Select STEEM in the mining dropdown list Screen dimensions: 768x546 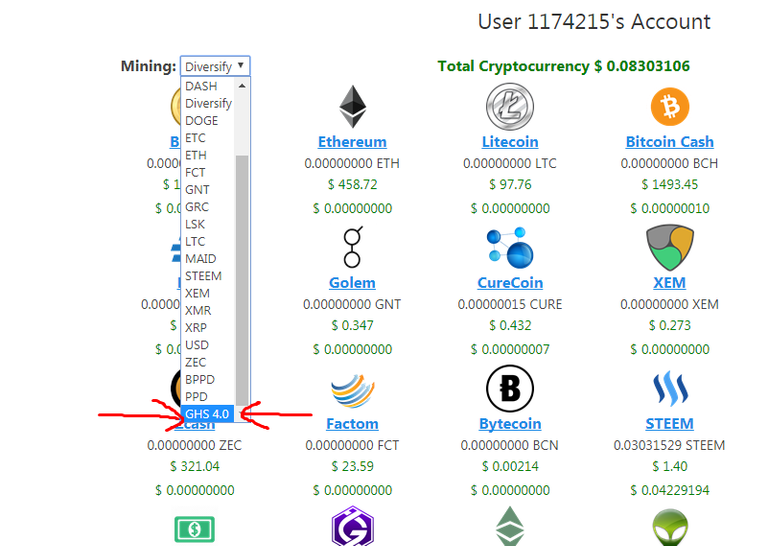coord(208,276)
